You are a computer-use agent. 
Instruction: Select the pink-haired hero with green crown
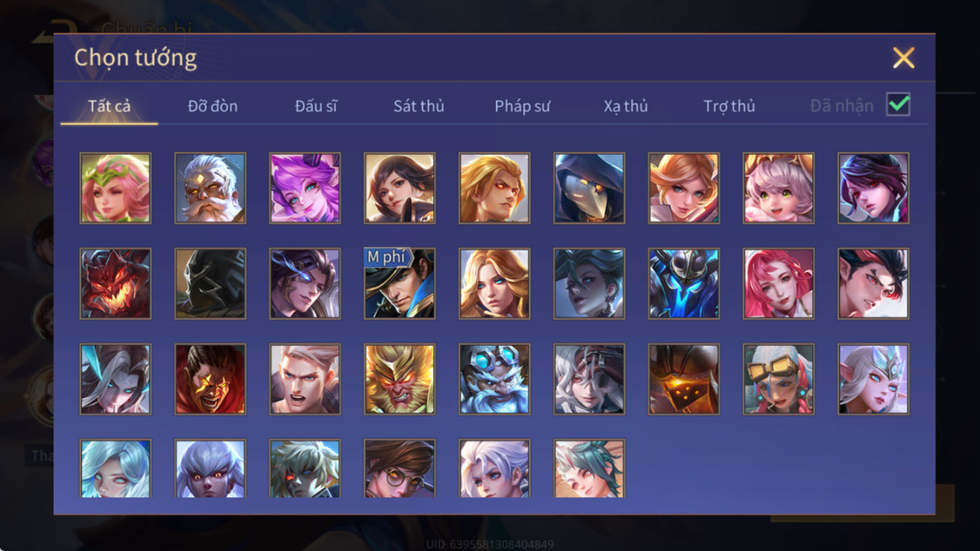[x=115, y=188]
